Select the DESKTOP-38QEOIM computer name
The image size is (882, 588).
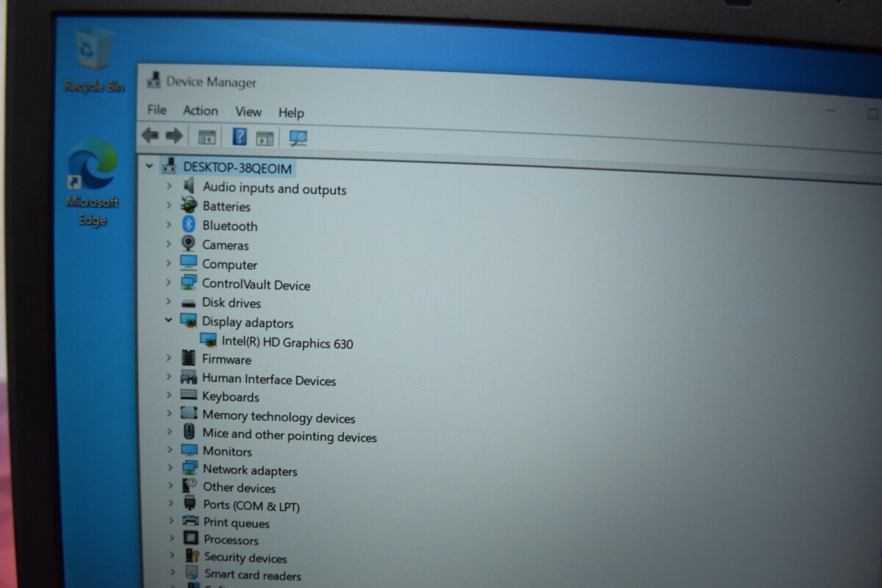[x=237, y=168]
